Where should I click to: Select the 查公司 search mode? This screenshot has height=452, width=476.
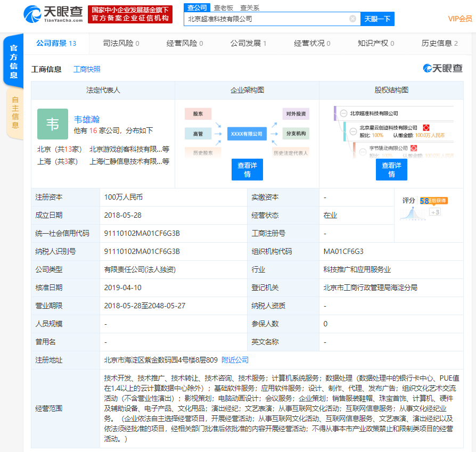[x=197, y=8]
